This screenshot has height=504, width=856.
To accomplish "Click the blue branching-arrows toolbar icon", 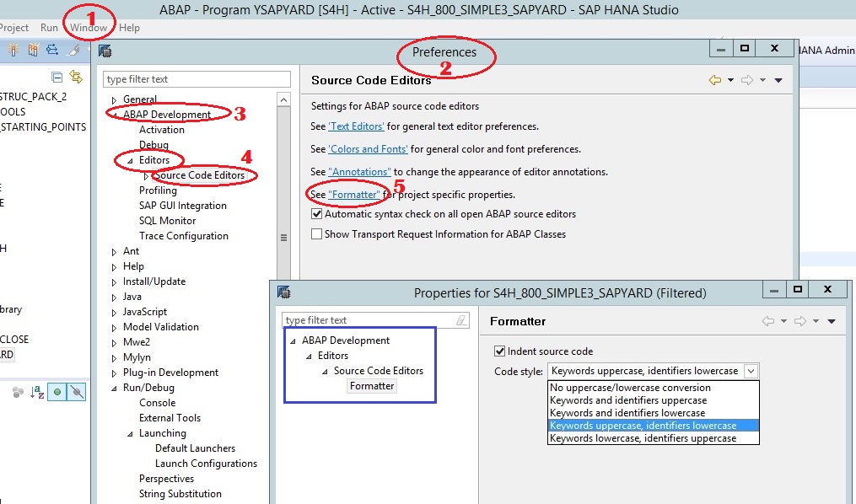I will (51, 51).
